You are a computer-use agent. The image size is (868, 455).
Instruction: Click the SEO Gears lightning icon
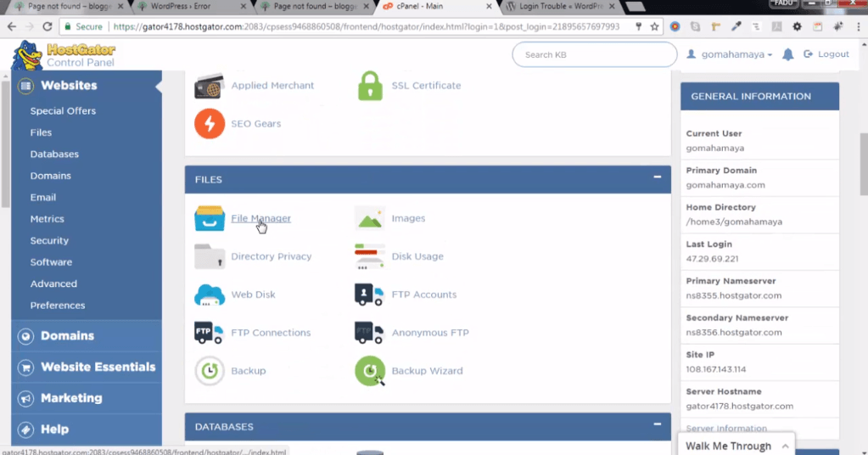[x=210, y=123]
